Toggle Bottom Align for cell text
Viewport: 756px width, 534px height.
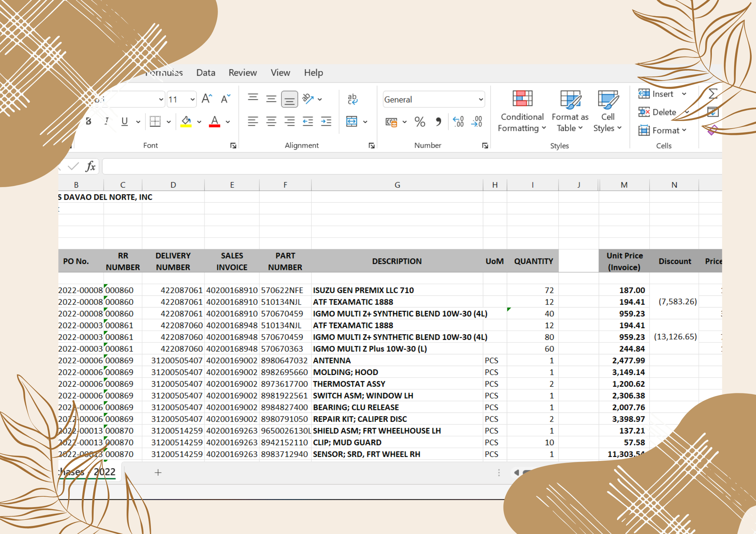pyautogui.click(x=289, y=99)
